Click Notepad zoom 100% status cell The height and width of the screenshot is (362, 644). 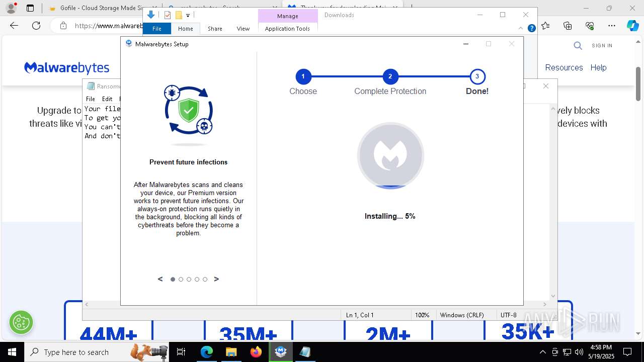click(422, 315)
